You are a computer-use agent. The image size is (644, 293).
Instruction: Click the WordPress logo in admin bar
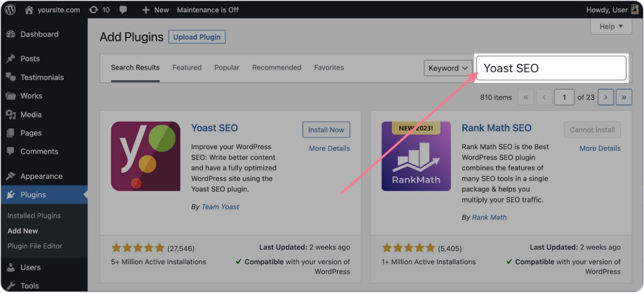coord(11,10)
